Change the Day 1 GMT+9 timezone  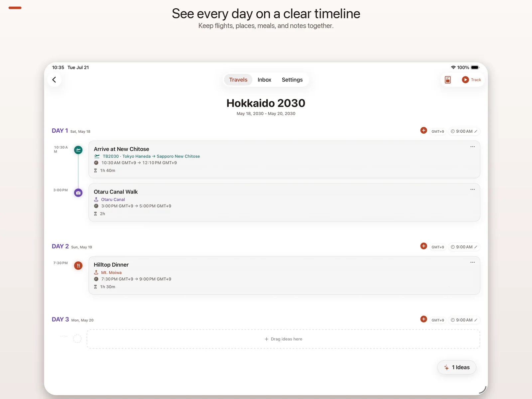(438, 131)
